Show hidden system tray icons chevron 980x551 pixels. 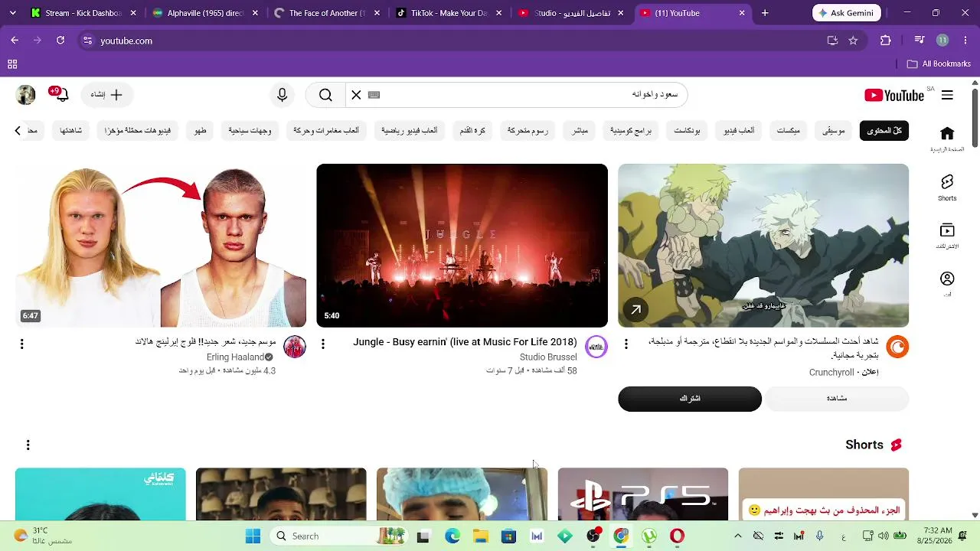pos(737,536)
